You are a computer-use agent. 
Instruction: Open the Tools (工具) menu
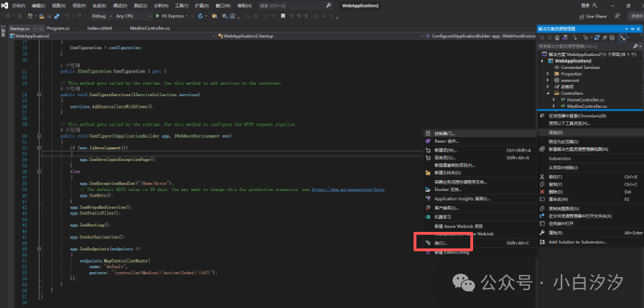tap(182, 6)
